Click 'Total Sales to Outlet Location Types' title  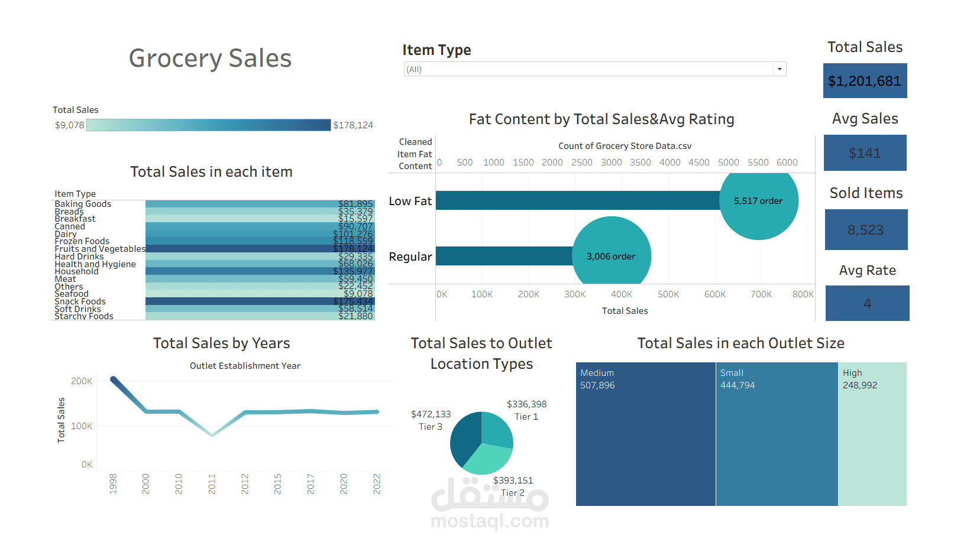point(481,353)
